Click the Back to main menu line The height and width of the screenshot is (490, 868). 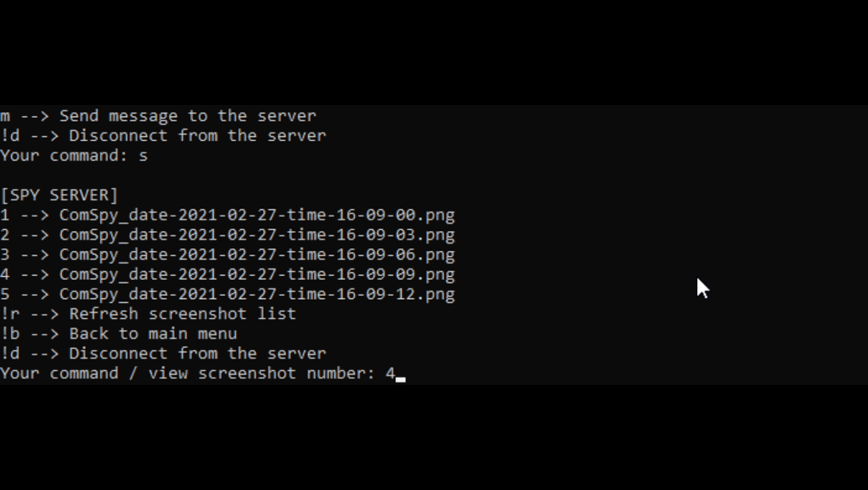(118, 334)
